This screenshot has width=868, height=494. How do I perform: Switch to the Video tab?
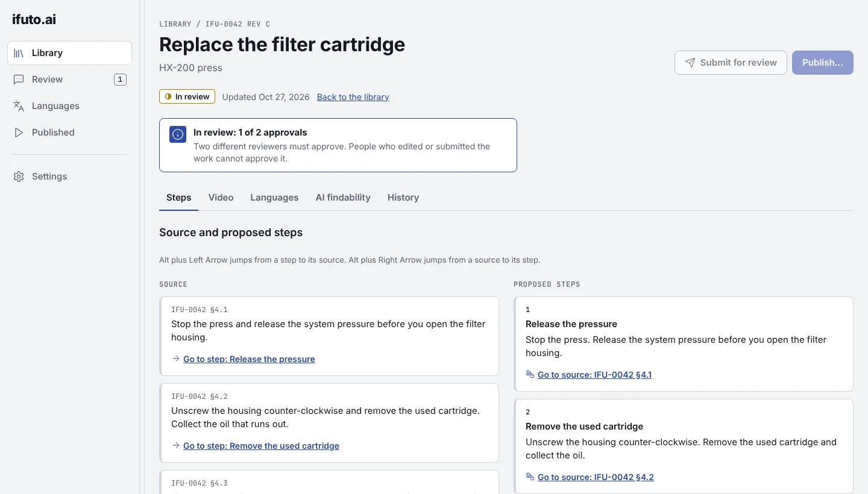click(221, 198)
